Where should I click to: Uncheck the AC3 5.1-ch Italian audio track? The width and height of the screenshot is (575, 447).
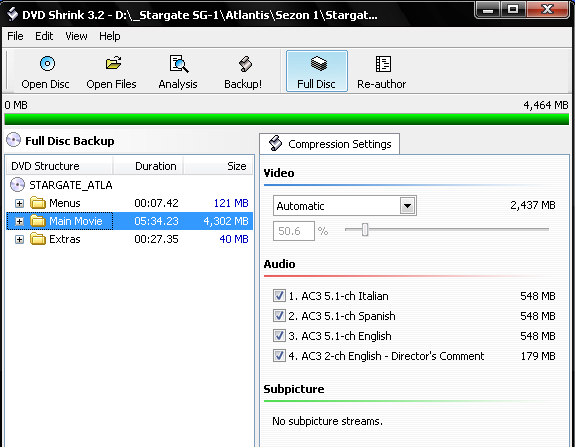[279, 296]
